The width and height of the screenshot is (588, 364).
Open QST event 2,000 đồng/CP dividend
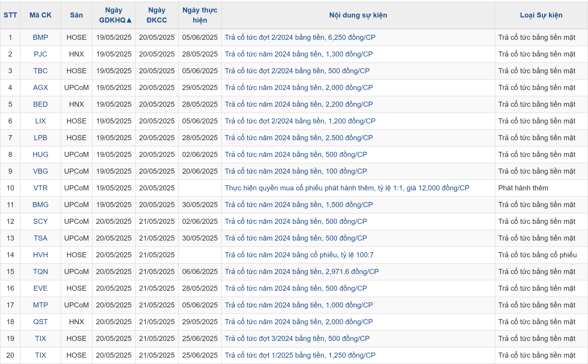click(x=299, y=322)
